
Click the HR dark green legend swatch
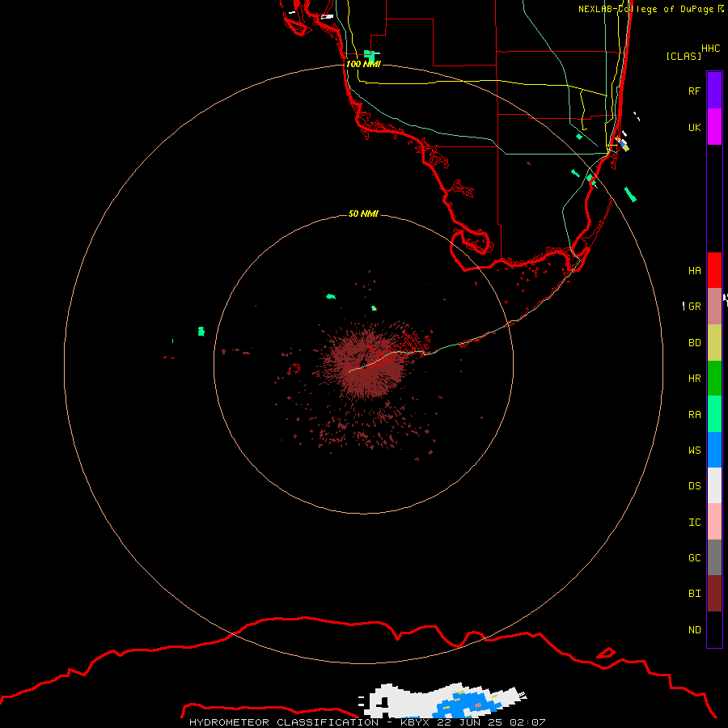[x=714, y=378]
